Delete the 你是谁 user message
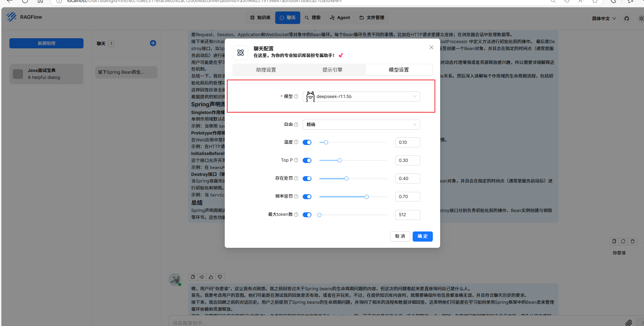The width and height of the screenshot is (644, 326). pos(633,241)
